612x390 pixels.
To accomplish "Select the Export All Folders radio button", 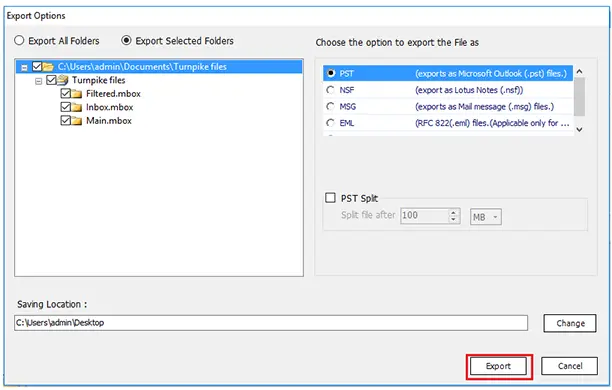I will coord(19,41).
